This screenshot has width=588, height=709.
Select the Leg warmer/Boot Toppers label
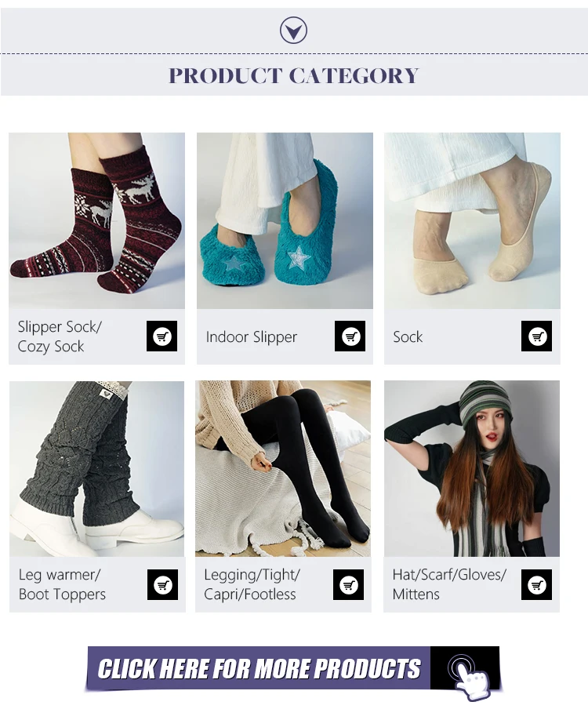(62, 584)
